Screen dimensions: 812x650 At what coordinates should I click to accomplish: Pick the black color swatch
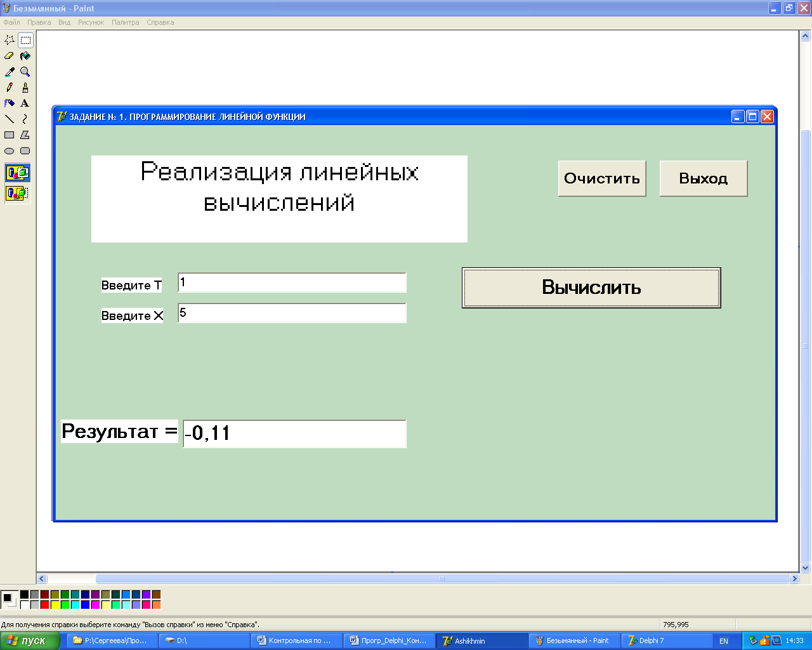[24, 595]
